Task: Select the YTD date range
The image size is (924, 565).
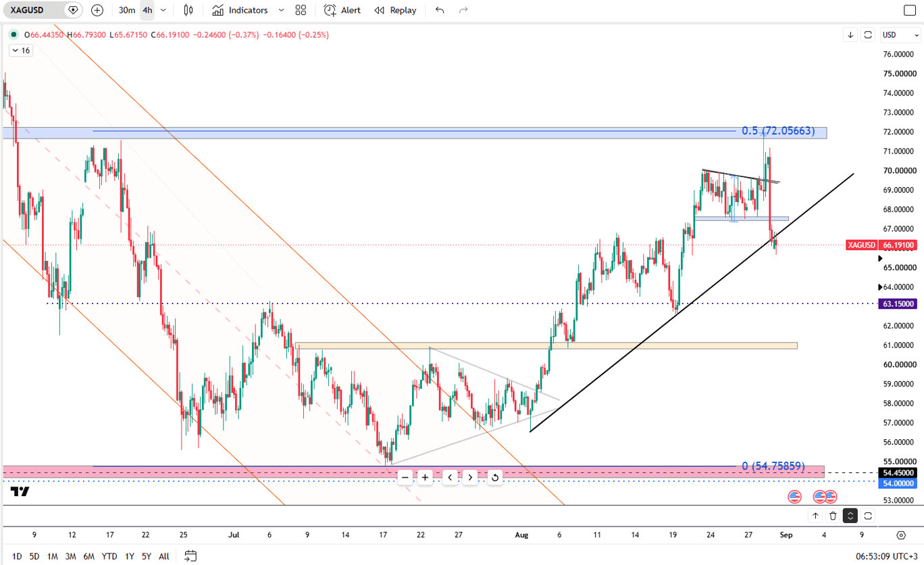Action: point(109,556)
